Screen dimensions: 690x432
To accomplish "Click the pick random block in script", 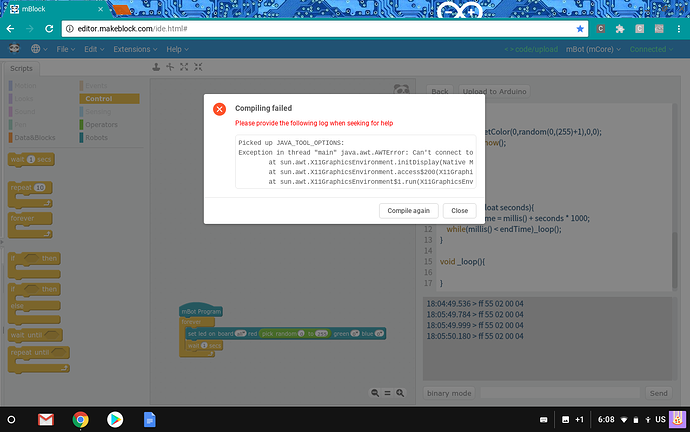I will [295, 333].
